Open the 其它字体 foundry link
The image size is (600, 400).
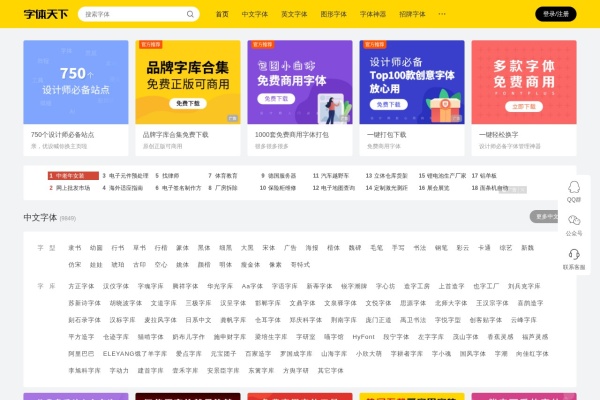click(330, 371)
